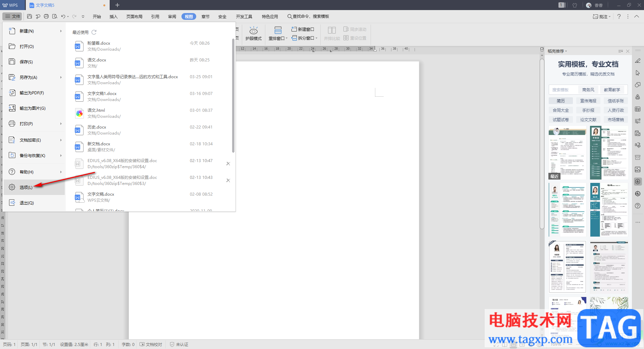This screenshot has width=644, height=349.
Task: Open recent file 盼望着.docx
Action: click(x=149, y=46)
